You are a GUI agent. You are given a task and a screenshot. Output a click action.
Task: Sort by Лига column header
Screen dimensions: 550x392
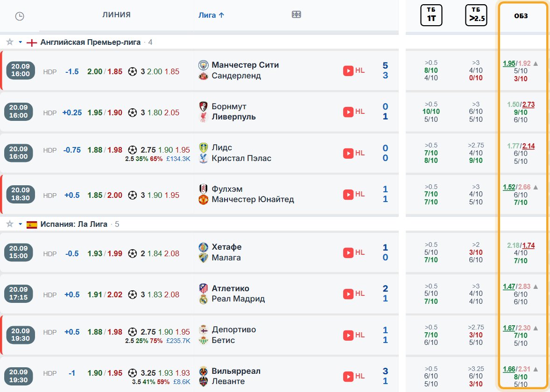211,15
